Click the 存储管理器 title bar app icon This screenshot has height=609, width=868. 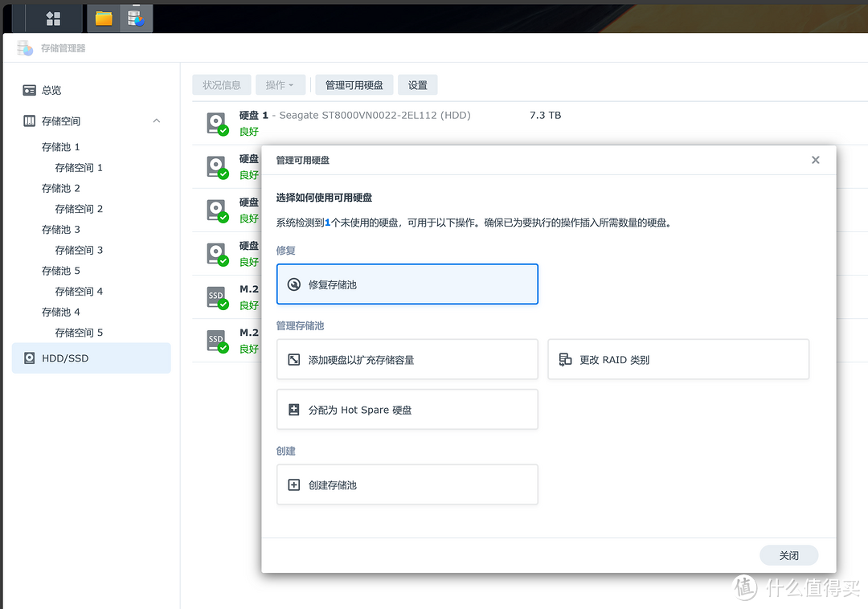[x=25, y=48]
